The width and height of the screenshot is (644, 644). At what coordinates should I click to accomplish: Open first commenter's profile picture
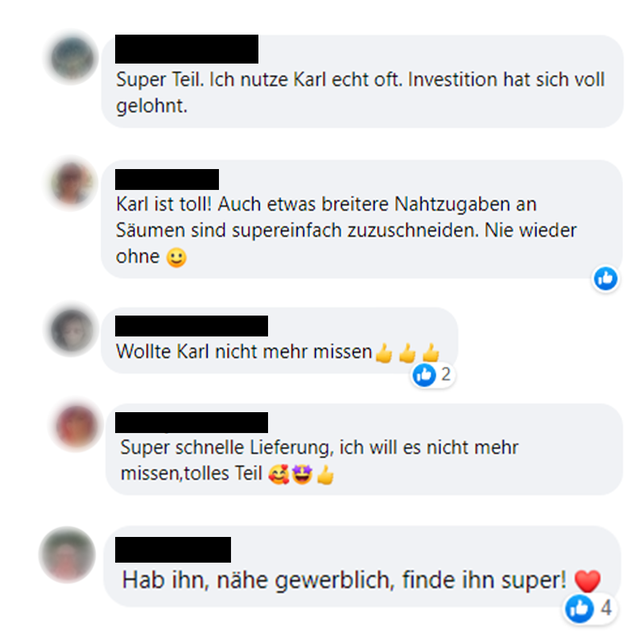72,57
